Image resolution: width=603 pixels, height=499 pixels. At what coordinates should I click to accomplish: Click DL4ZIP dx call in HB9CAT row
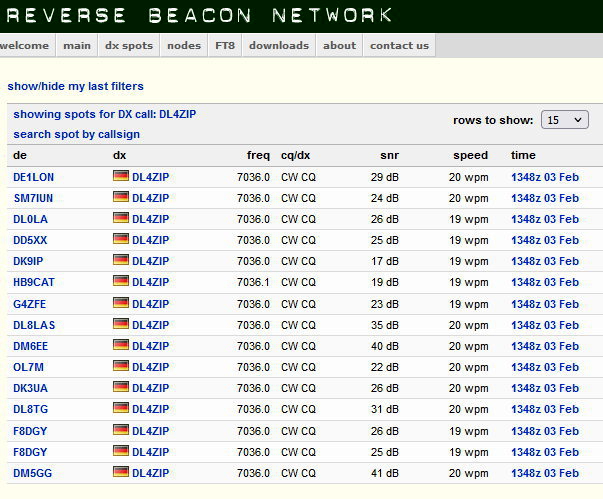(x=150, y=282)
